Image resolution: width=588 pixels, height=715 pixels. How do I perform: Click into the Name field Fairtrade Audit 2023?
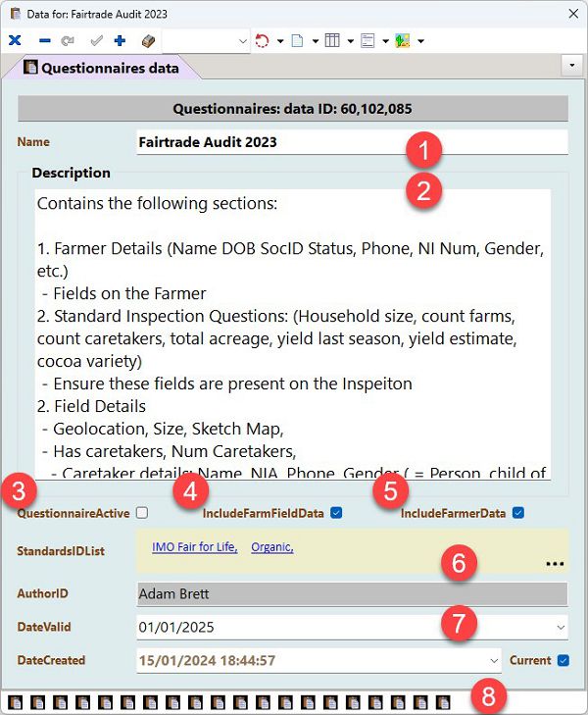(x=352, y=142)
